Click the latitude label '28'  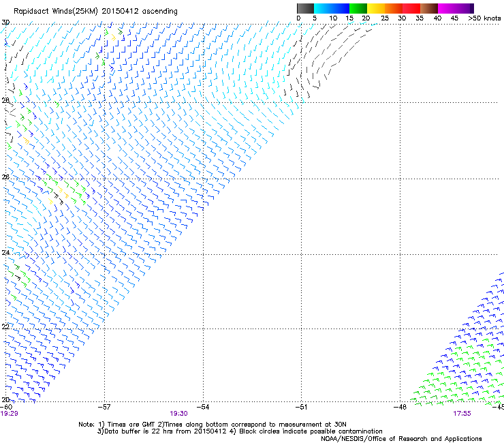pyautogui.click(x=5, y=101)
